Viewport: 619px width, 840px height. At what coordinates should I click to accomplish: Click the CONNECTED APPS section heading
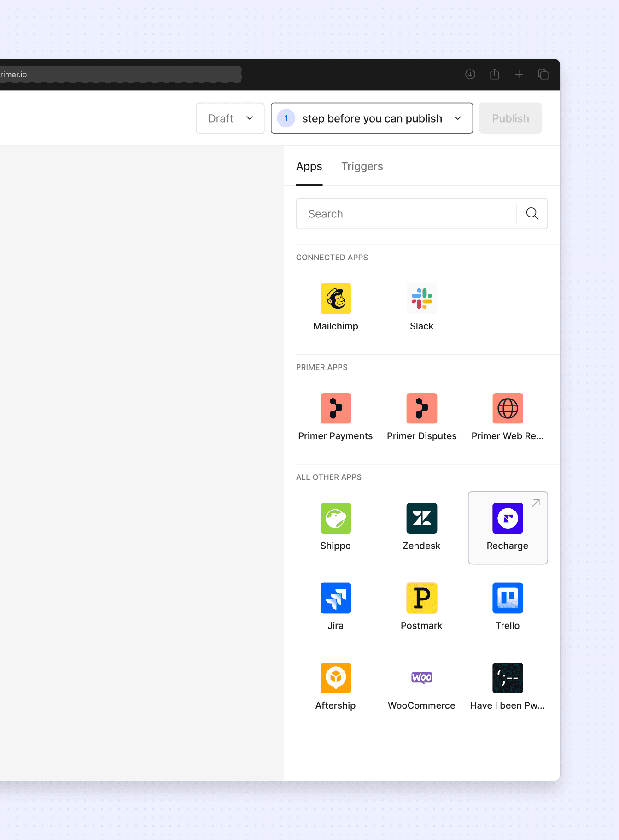tap(332, 258)
